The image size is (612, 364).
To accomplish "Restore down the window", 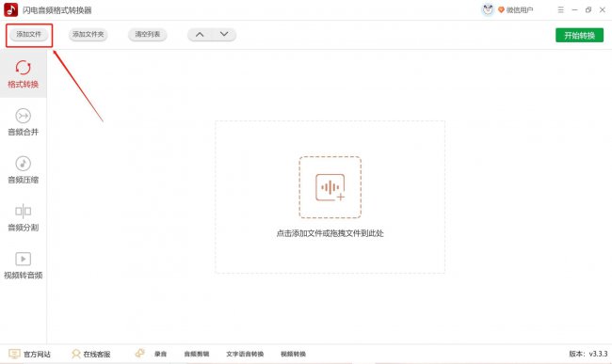I will pos(588,10).
